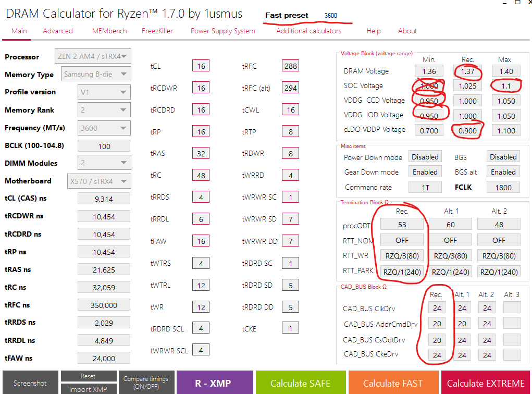
Task: Click the tRAS timing value 32
Action: click(201, 153)
